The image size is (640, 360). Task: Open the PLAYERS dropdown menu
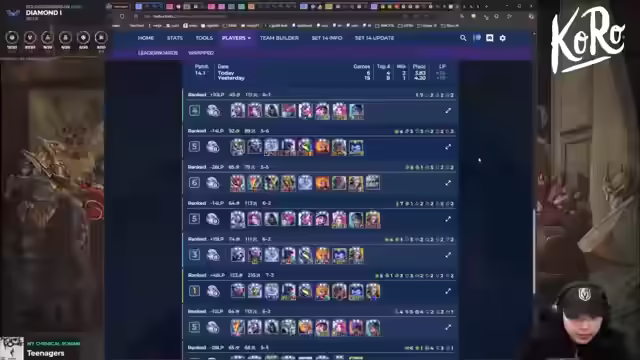point(236,38)
